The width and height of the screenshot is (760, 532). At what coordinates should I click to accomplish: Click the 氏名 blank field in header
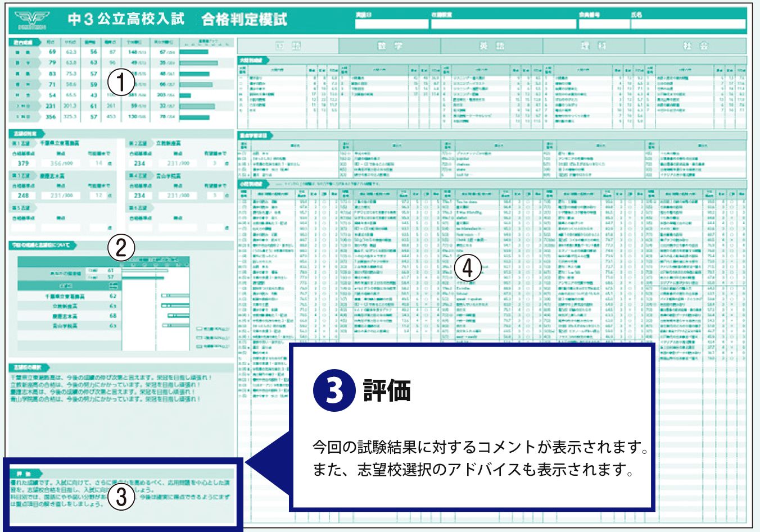click(688, 24)
